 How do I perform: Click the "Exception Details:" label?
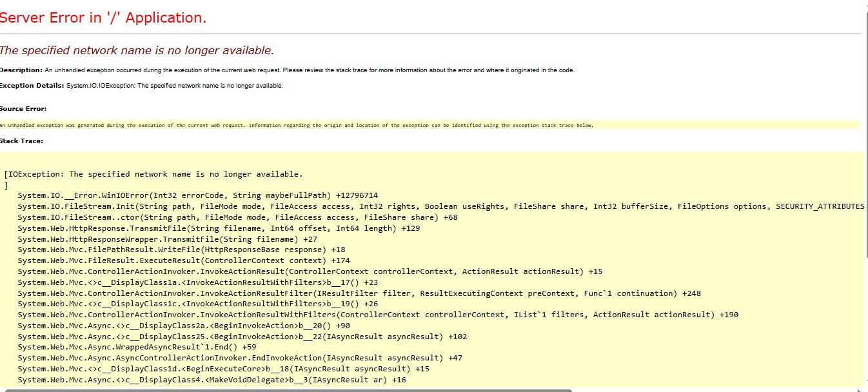tap(32, 85)
